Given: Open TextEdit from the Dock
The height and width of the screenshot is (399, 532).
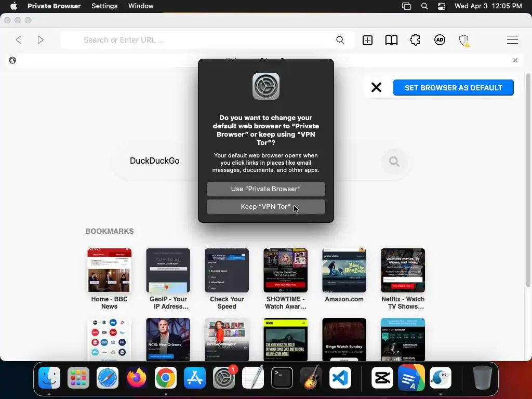Looking at the screenshot, I should (253, 377).
